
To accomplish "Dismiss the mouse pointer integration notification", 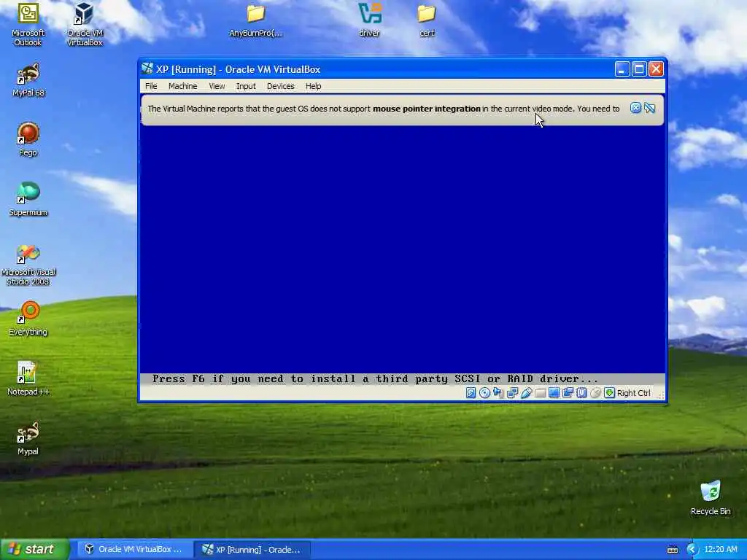I will [635, 108].
